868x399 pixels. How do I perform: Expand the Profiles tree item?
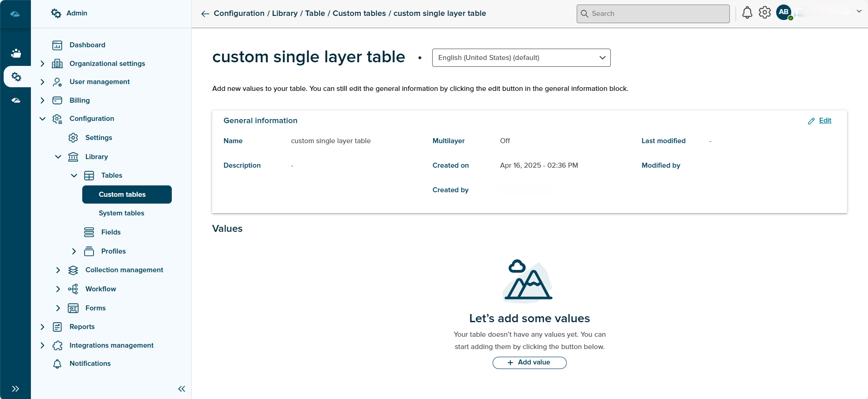[74, 251]
